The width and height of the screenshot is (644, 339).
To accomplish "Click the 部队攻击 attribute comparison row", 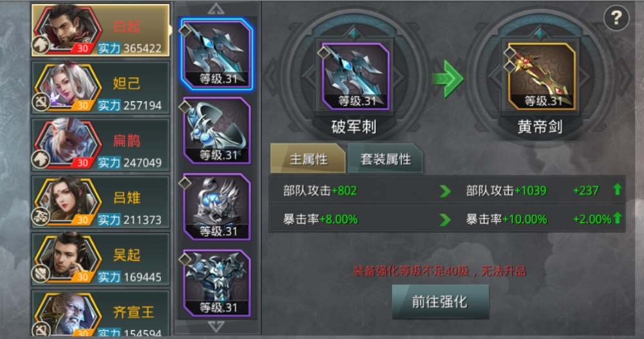I will (447, 190).
